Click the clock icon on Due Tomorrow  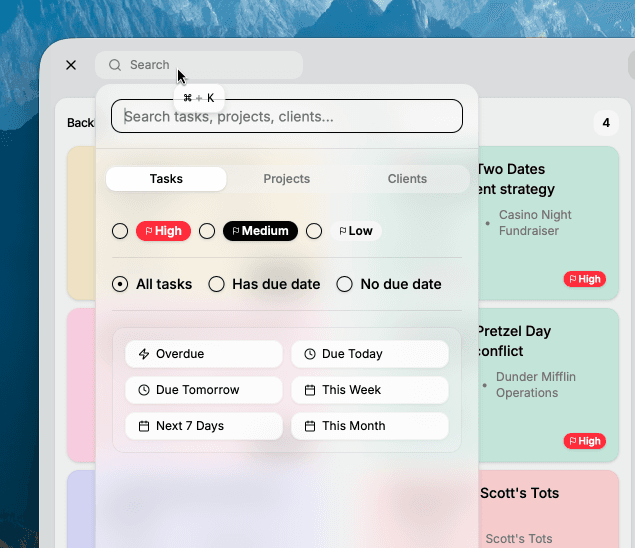pyautogui.click(x=144, y=390)
